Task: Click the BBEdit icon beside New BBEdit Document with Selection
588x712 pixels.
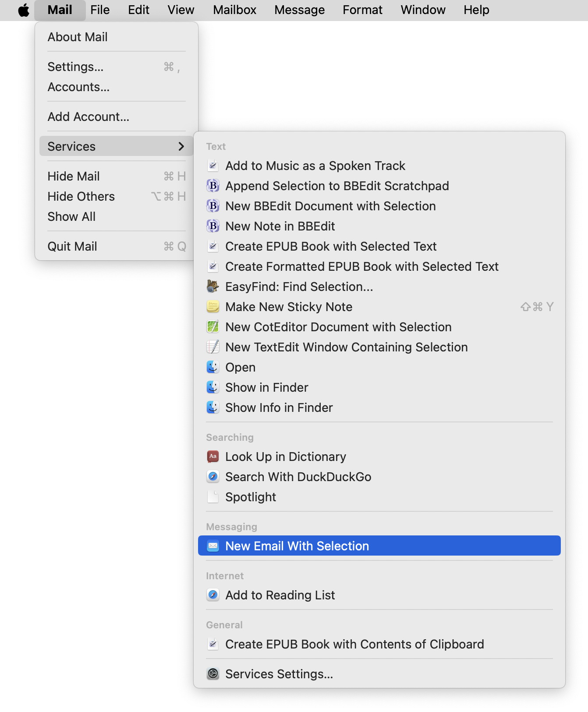Action: pyautogui.click(x=213, y=206)
